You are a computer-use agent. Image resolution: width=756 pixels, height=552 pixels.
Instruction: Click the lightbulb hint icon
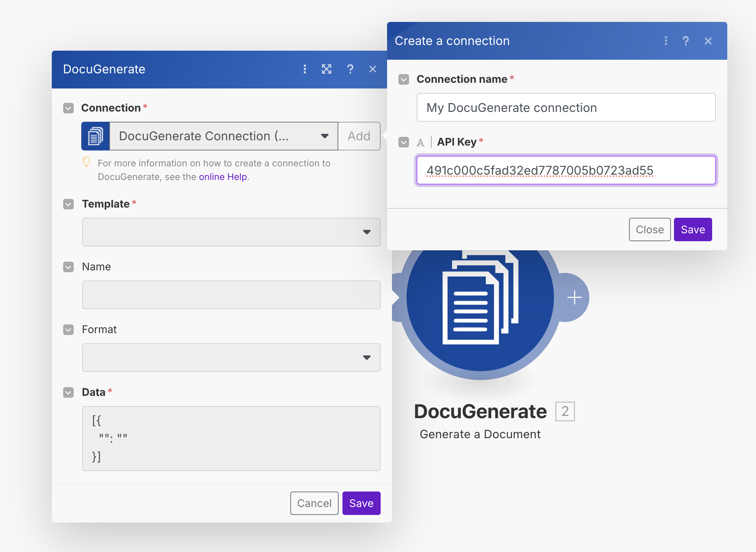point(86,162)
